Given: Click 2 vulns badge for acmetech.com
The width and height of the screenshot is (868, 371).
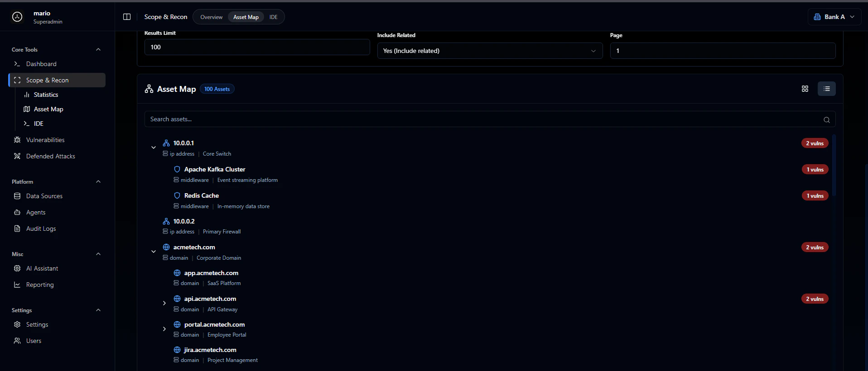Looking at the screenshot, I should point(815,247).
